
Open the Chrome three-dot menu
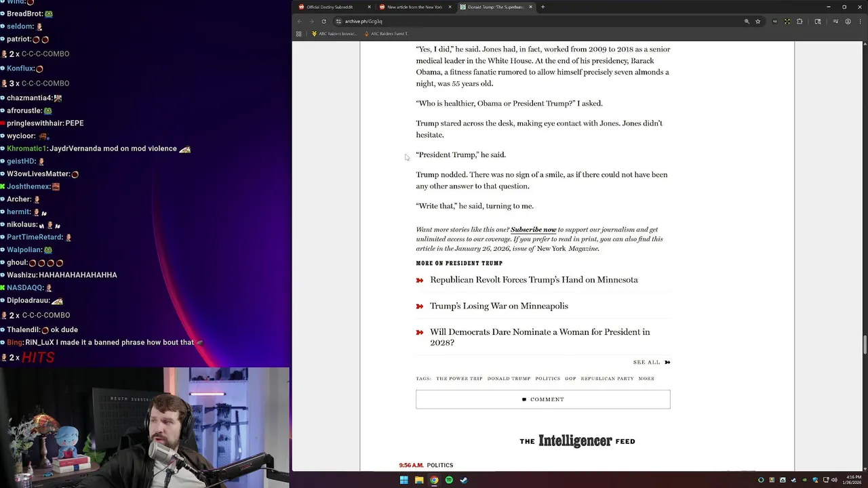click(x=859, y=21)
